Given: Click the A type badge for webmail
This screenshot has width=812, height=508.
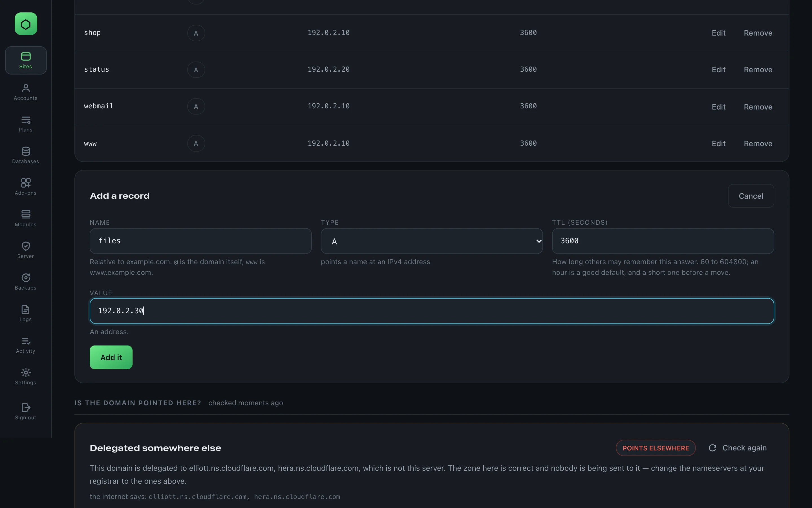Looking at the screenshot, I should click(196, 106).
